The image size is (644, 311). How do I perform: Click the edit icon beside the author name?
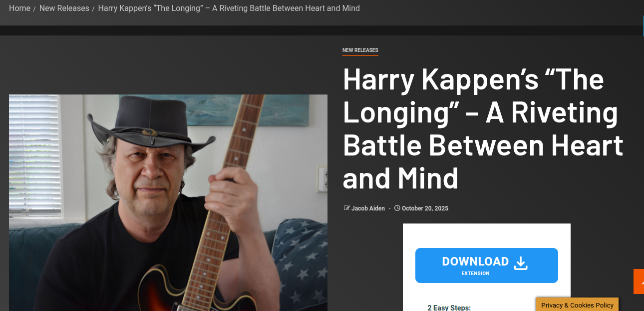tap(346, 208)
